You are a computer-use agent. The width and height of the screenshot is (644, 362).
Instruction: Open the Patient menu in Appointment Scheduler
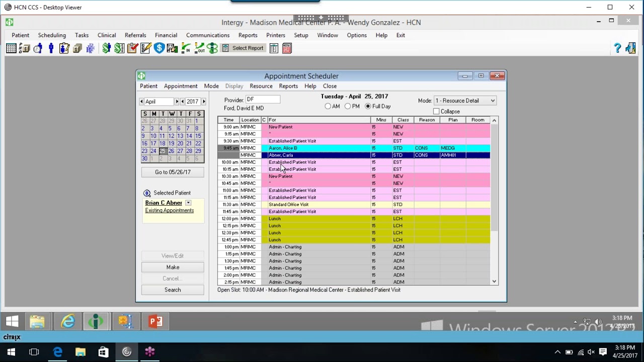148,86
